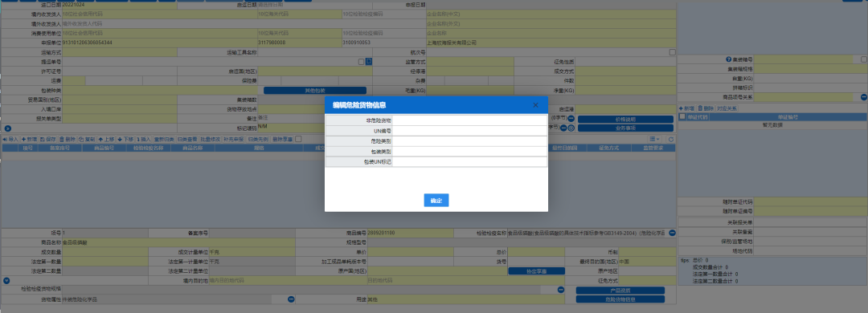Expand the section below 报关单类型
868x313 pixels.
[x=7, y=128]
